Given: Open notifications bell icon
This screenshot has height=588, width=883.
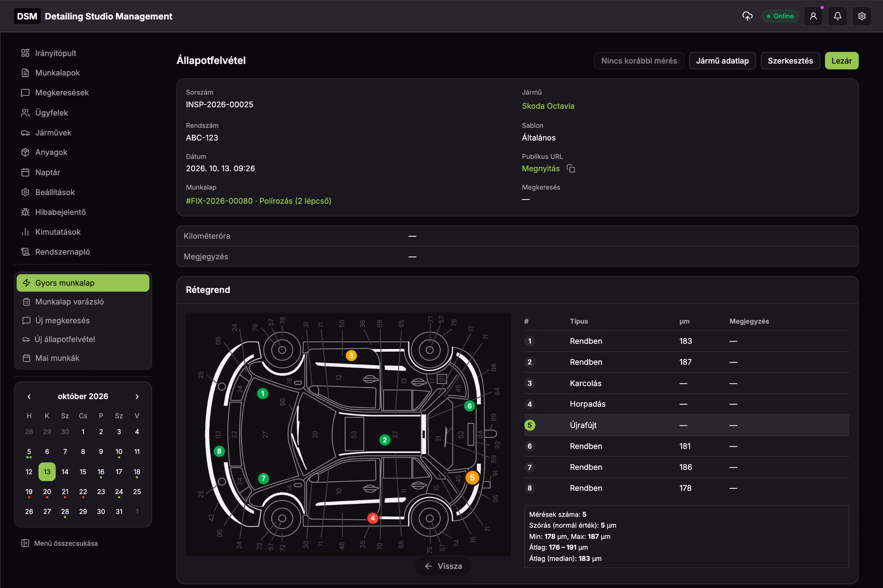Looking at the screenshot, I should pos(837,16).
